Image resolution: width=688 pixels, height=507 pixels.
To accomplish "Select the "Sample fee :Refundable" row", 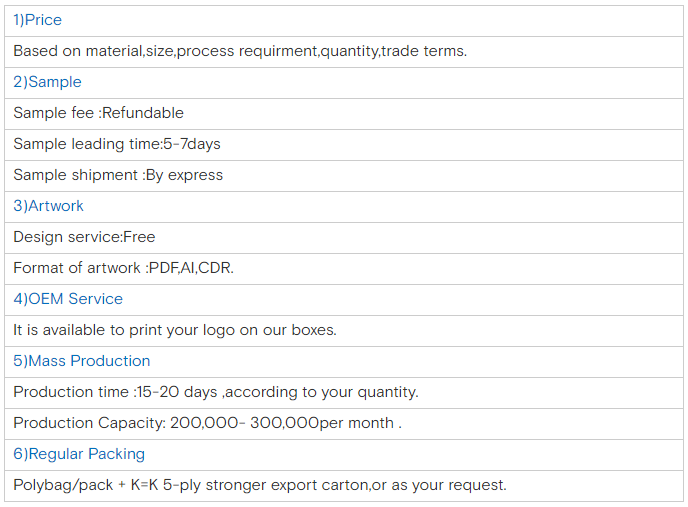I will (98, 113).
